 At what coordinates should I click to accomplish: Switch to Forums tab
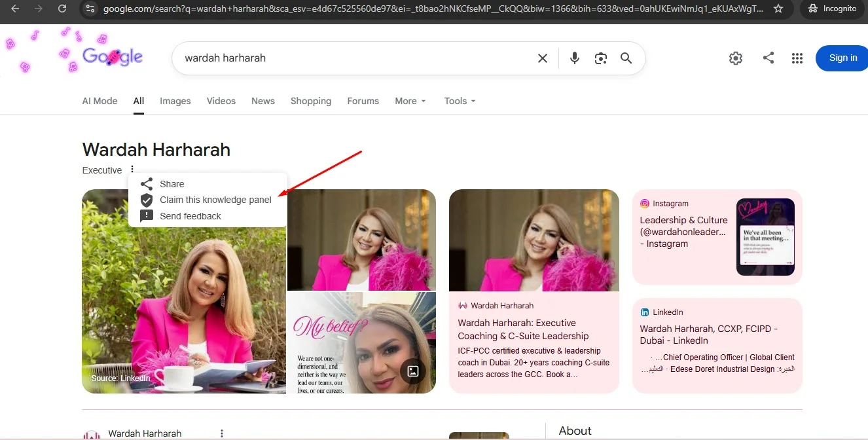tap(363, 101)
